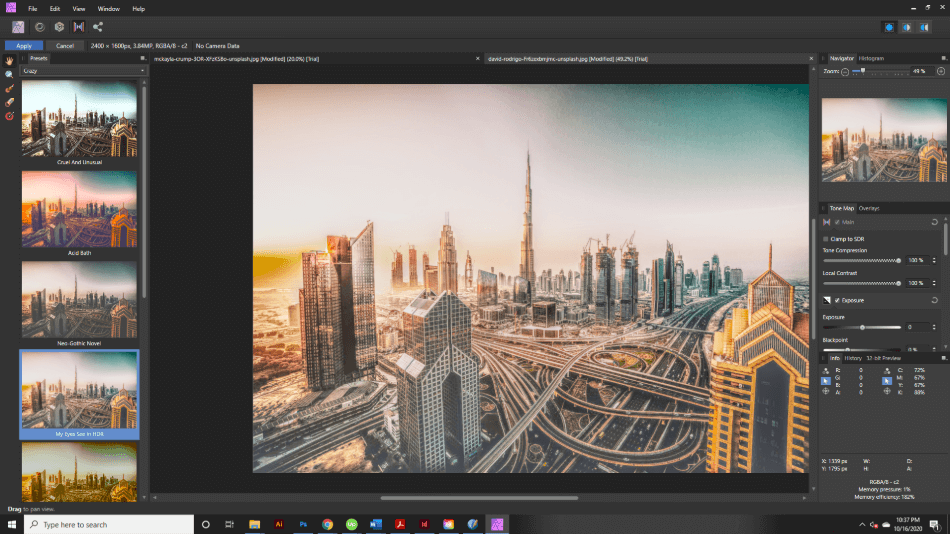Open Photoshop from the taskbar

pos(303,524)
